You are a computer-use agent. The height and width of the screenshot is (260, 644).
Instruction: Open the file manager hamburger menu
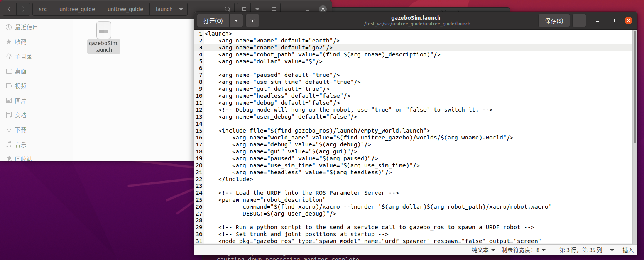point(273,9)
